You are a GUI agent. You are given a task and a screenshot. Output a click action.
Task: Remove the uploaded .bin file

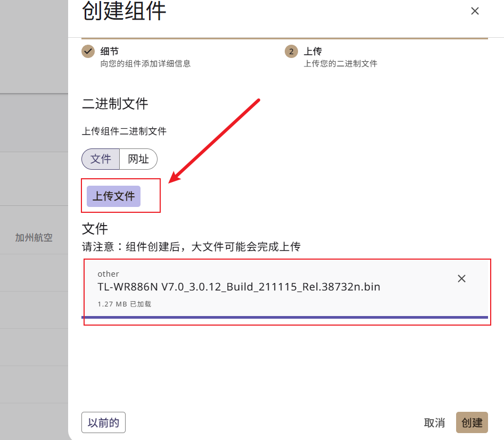coord(461,278)
